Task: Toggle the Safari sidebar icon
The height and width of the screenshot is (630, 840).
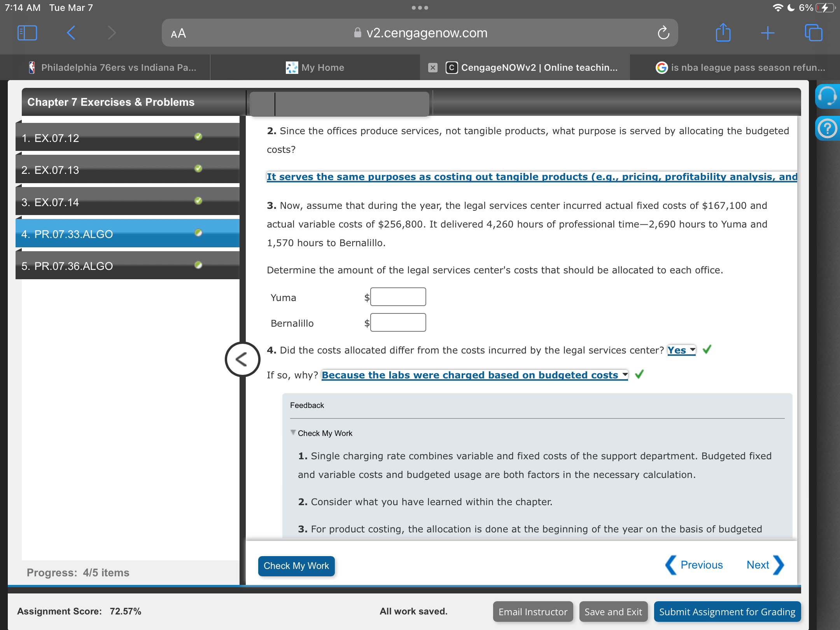Action: pos(27,33)
